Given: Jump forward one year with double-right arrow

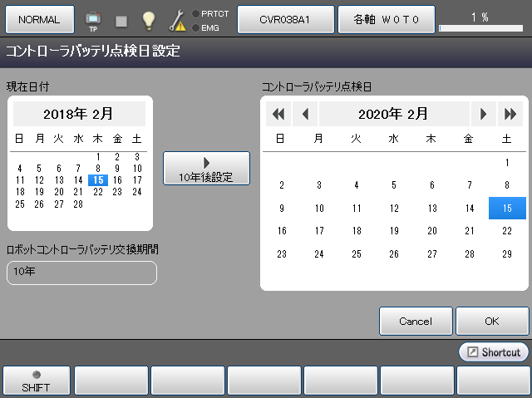Looking at the screenshot, I should point(510,114).
